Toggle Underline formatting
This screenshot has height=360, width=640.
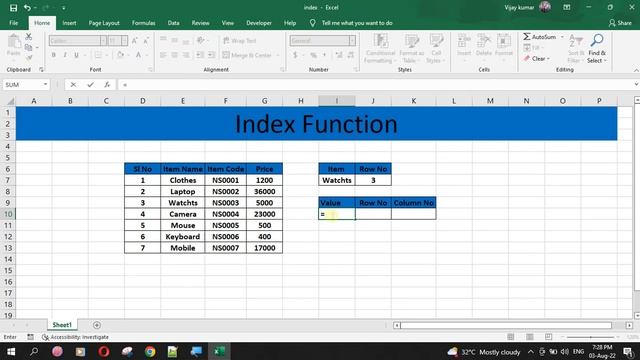[x=76, y=55]
